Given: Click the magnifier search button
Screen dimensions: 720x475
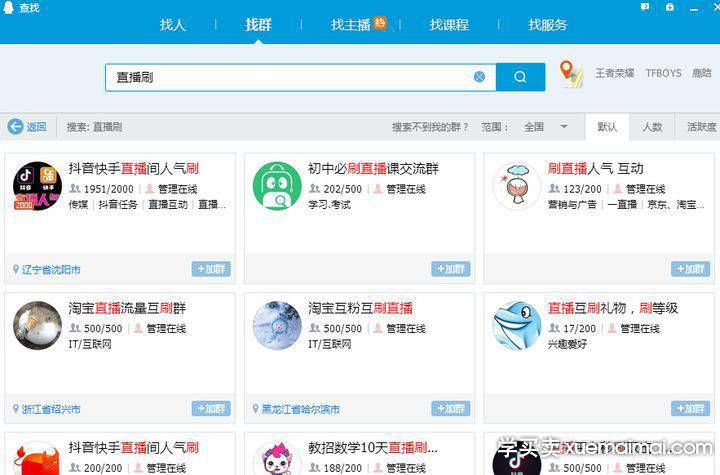Looking at the screenshot, I should (521, 77).
